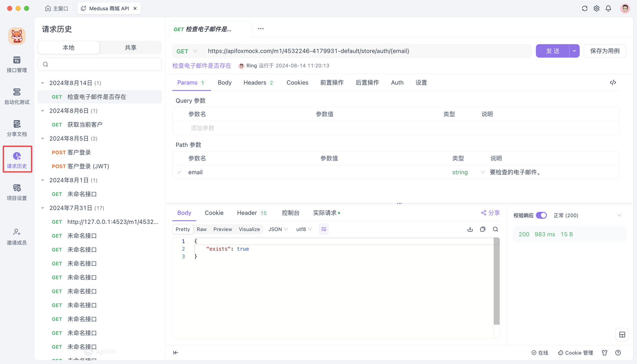Open 请求历史 sidebar section
The image size is (637, 364).
tap(17, 159)
